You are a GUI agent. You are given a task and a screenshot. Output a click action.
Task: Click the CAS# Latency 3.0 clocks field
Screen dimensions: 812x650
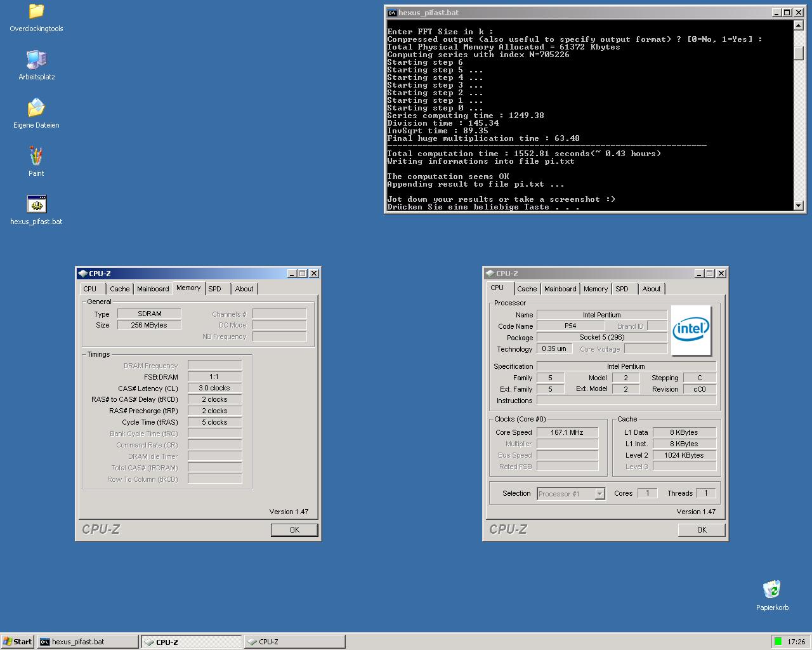tap(214, 388)
